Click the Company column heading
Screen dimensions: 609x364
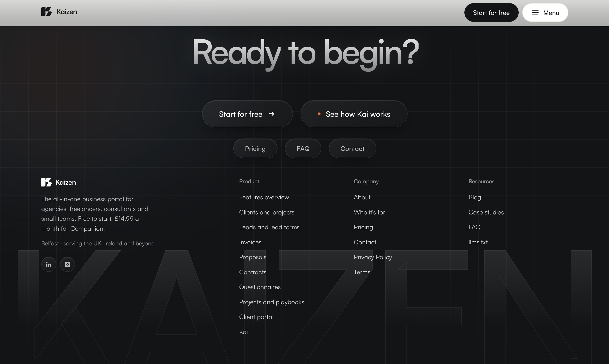coord(366,181)
